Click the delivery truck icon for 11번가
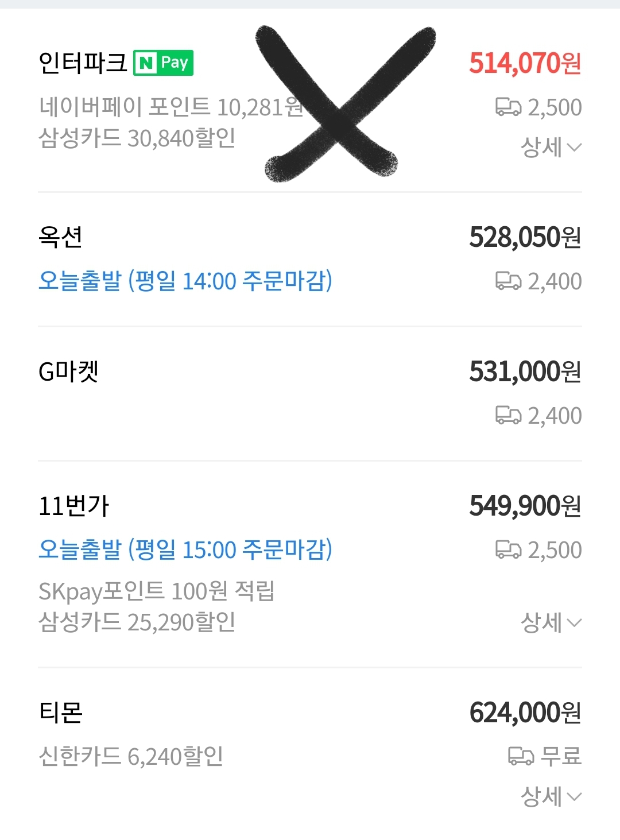This screenshot has width=620, height=840. 508,549
